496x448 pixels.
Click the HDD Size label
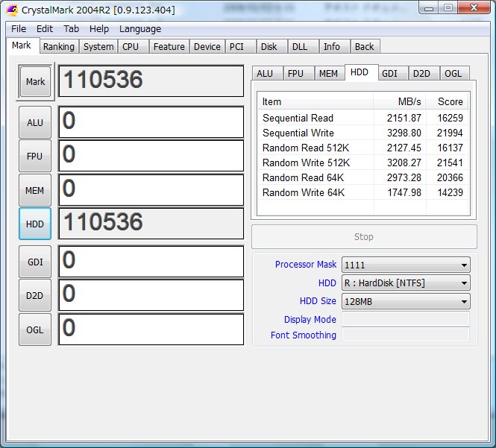click(x=318, y=300)
